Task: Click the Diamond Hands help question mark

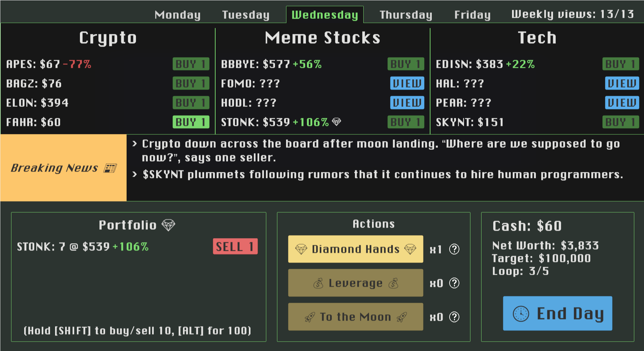Action: tap(454, 249)
